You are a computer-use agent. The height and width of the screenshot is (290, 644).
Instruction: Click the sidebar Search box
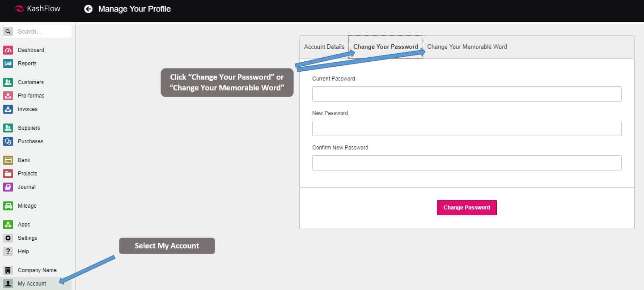(x=43, y=31)
